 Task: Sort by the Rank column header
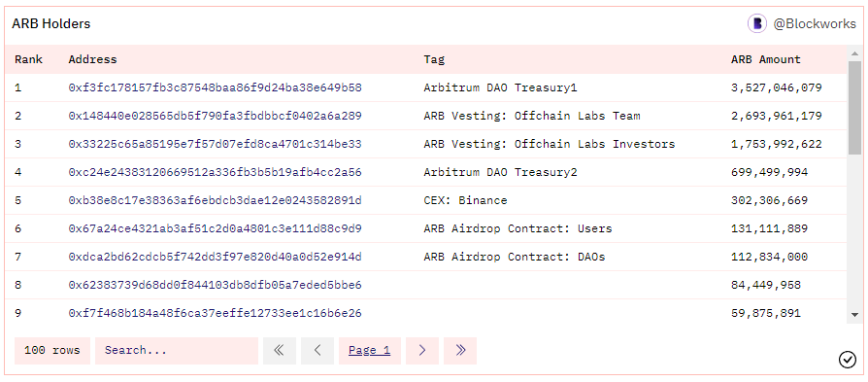click(28, 59)
